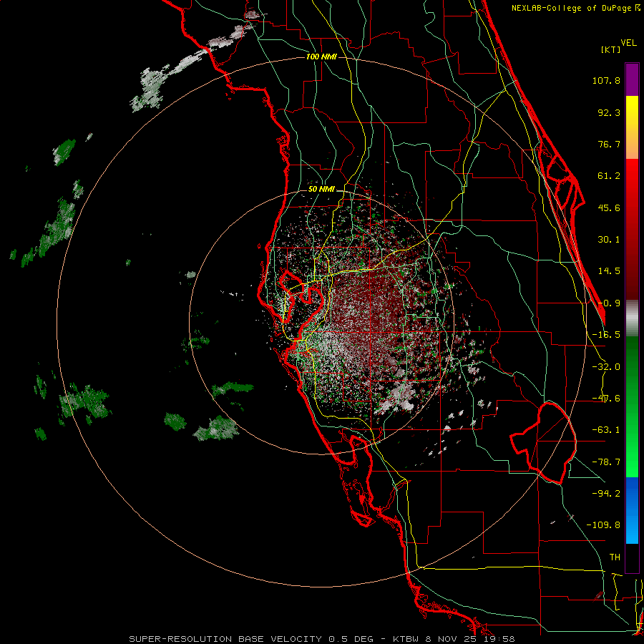The height and width of the screenshot is (644, 644).
Task: Click the -47.6 scale value
Action: [x=606, y=399]
